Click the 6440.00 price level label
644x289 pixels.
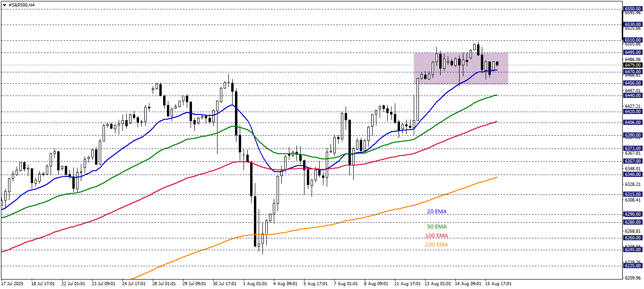(x=633, y=95)
